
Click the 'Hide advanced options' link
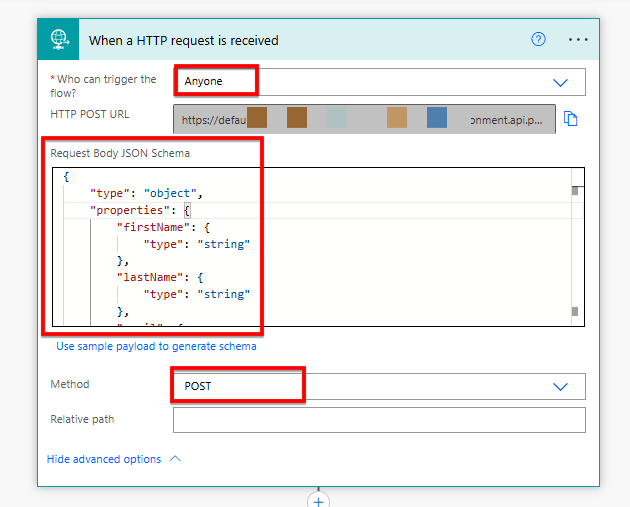[x=104, y=459]
